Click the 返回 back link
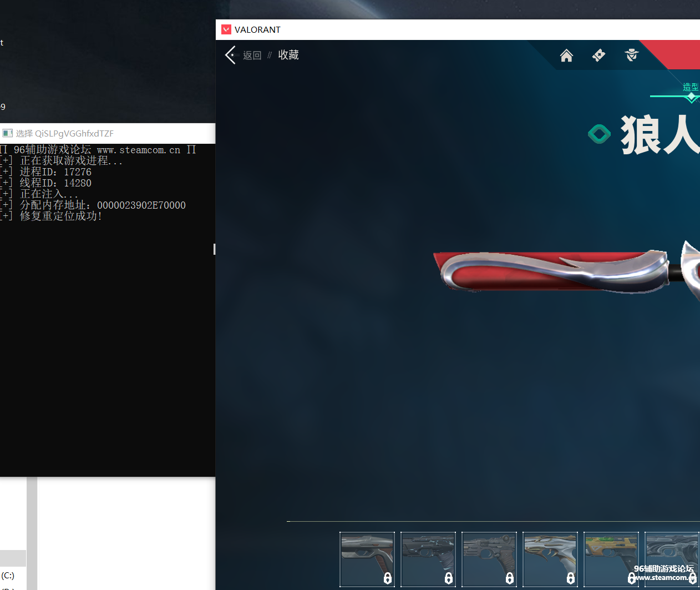The height and width of the screenshot is (590, 700). (252, 56)
